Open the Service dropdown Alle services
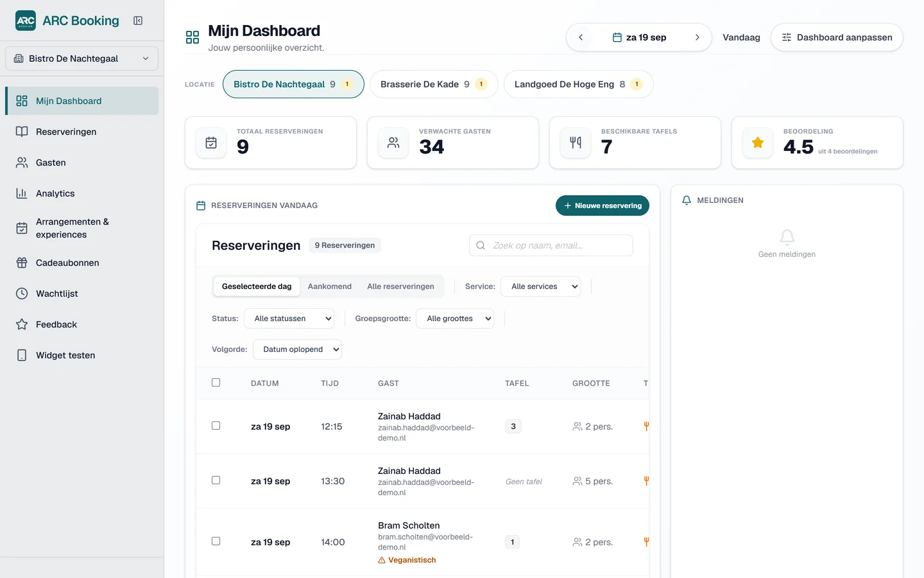The image size is (924, 578). (541, 286)
